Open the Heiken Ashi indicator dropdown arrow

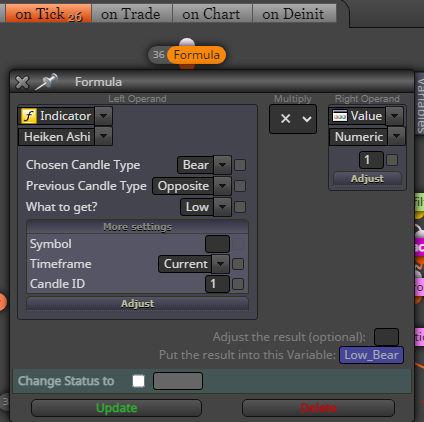[103, 136]
